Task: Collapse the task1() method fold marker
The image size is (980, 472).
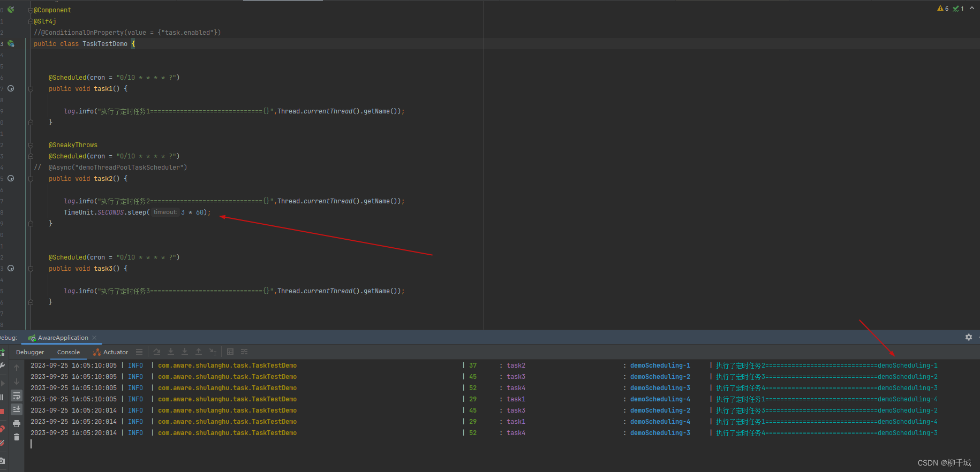Action: click(31, 88)
